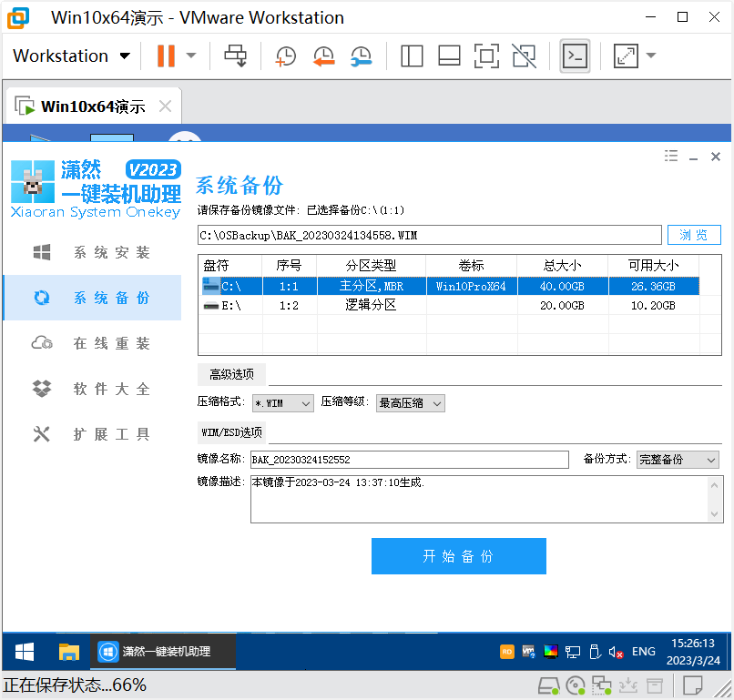The height and width of the screenshot is (700, 734).
Task: Click the hard disk device status icon
Action: [x=547, y=685]
